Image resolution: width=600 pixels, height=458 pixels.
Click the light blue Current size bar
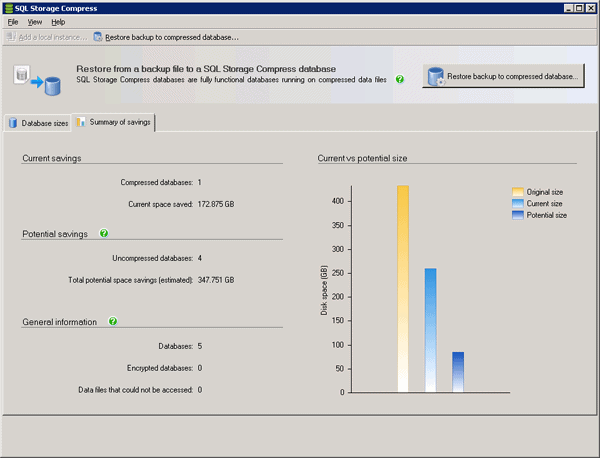430,330
